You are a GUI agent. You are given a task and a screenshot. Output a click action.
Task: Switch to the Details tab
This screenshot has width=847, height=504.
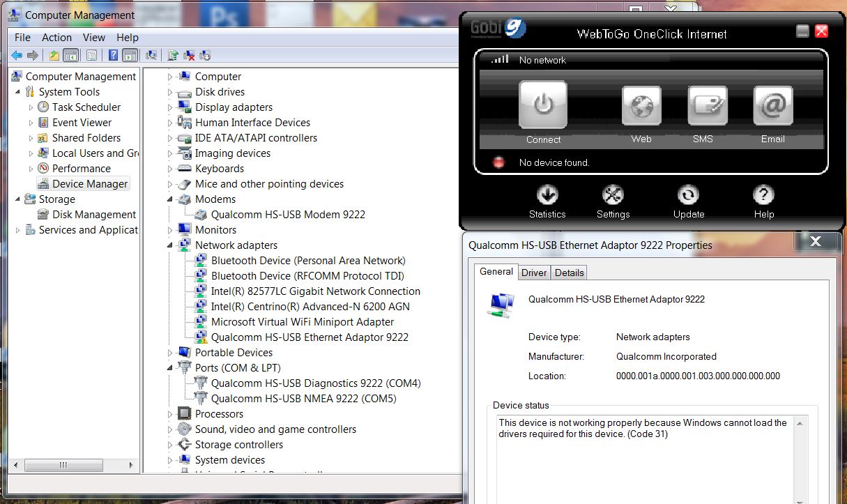pos(569,273)
